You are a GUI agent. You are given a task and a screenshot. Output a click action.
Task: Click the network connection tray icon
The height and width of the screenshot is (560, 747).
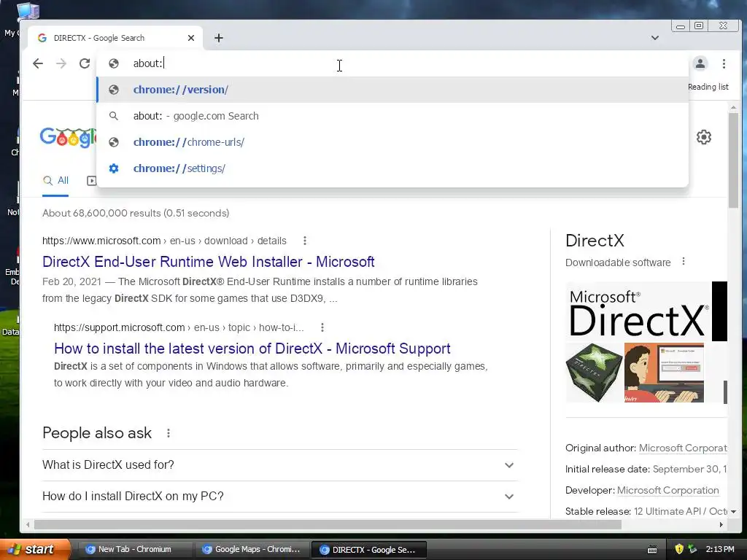point(692,549)
